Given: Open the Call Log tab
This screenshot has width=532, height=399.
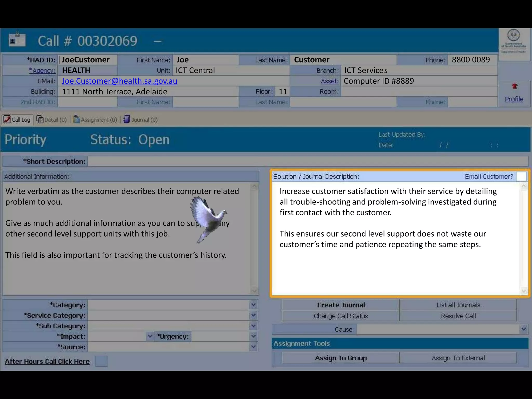Looking at the screenshot, I should tap(17, 120).
